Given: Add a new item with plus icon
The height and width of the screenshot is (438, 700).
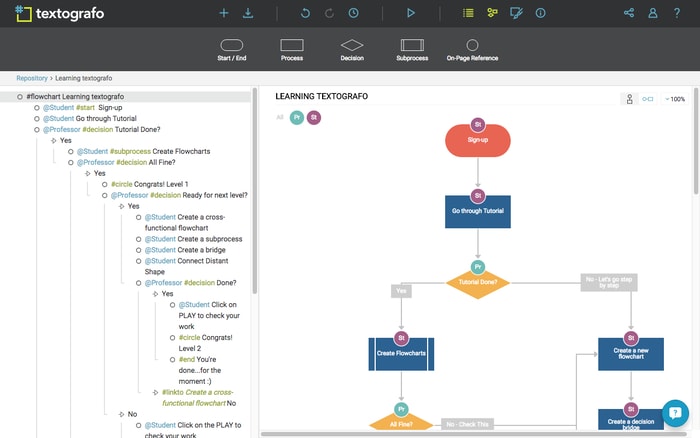Looking at the screenshot, I should click(224, 13).
